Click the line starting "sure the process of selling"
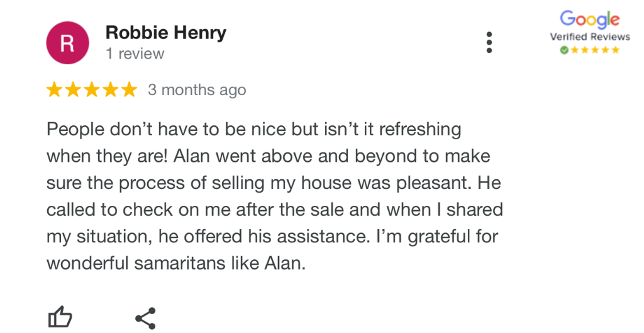The height and width of the screenshot is (333, 644). (x=274, y=183)
